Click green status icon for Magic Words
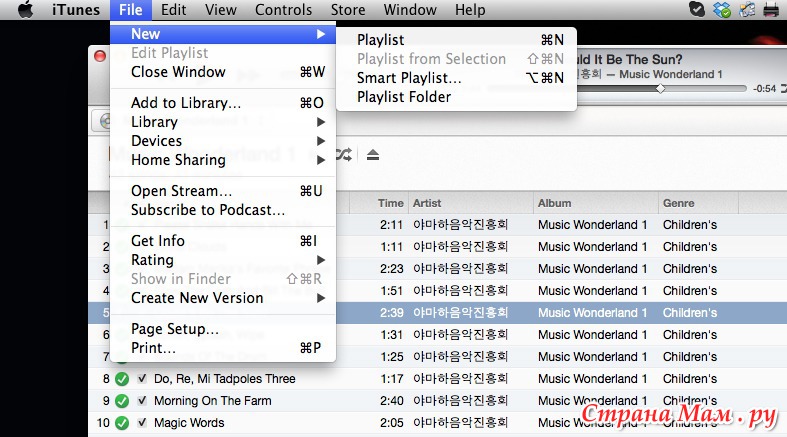 [122, 423]
